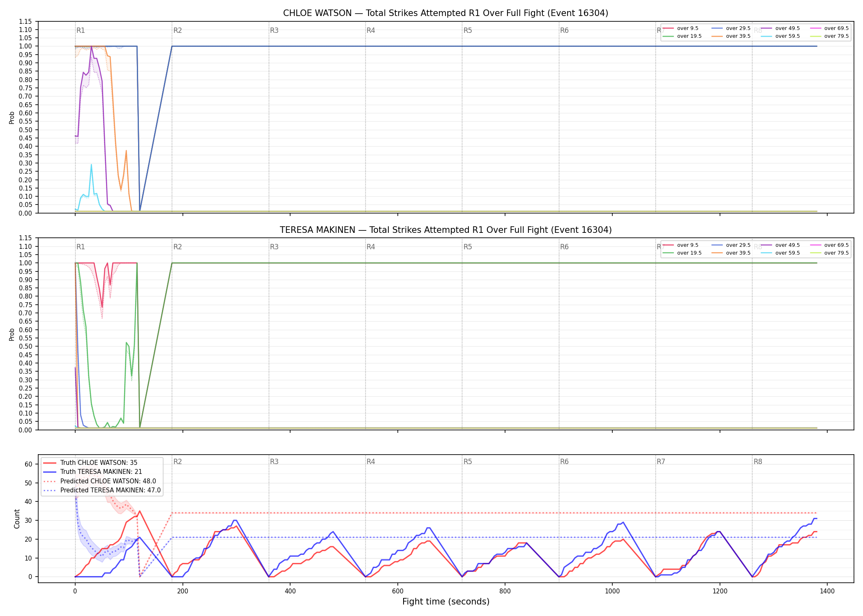Click R2 marker in Chloe Watson chart
This screenshot has height=616, width=863.
(x=178, y=30)
